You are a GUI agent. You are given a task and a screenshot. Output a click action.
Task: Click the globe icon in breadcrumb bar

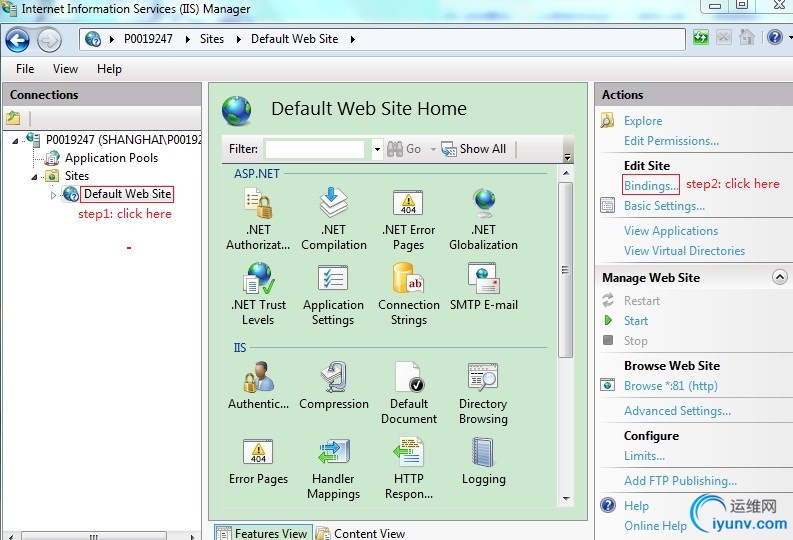[93, 39]
